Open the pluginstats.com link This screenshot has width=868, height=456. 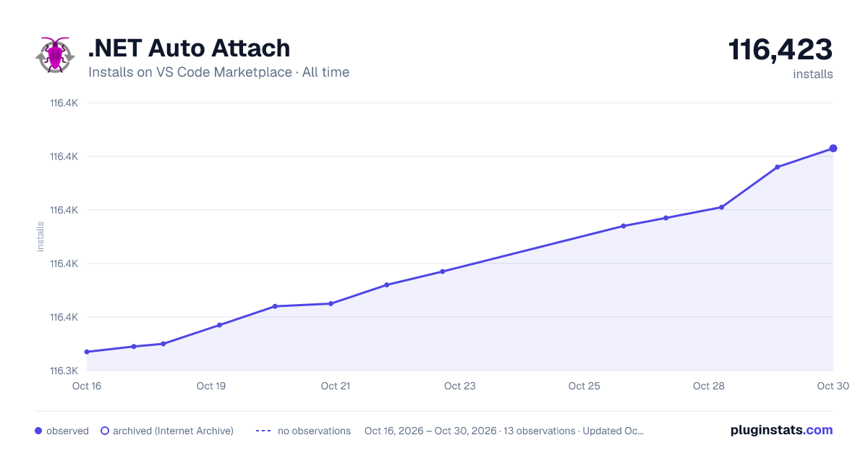tap(782, 430)
